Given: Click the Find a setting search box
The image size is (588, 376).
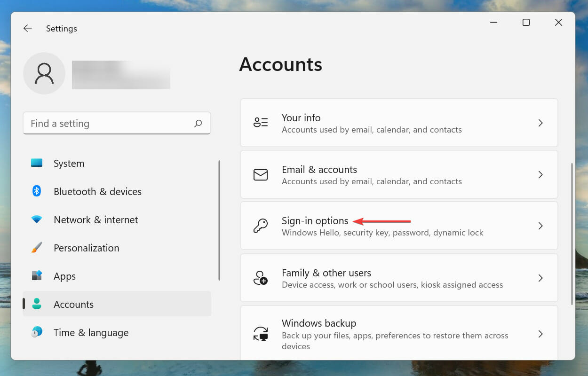Looking at the screenshot, I should [117, 123].
